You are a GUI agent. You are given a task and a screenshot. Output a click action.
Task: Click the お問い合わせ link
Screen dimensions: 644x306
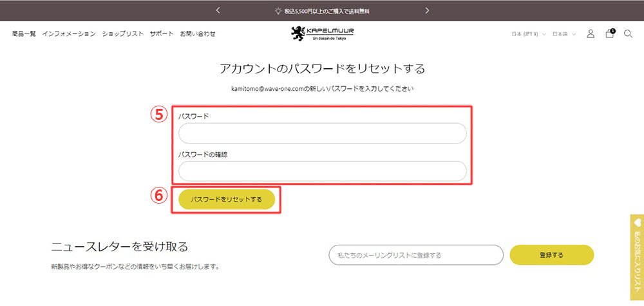(198, 33)
